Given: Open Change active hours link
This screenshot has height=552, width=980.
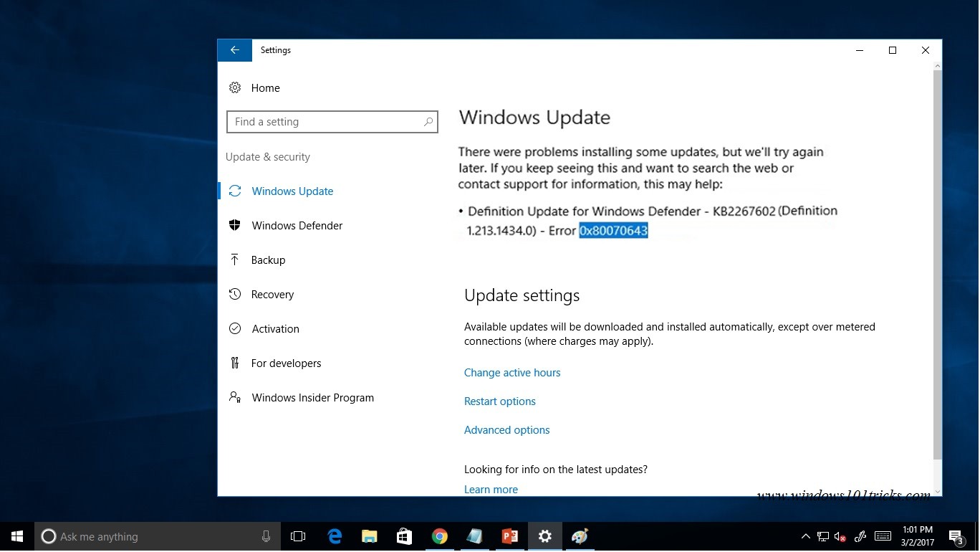Looking at the screenshot, I should [x=511, y=373].
